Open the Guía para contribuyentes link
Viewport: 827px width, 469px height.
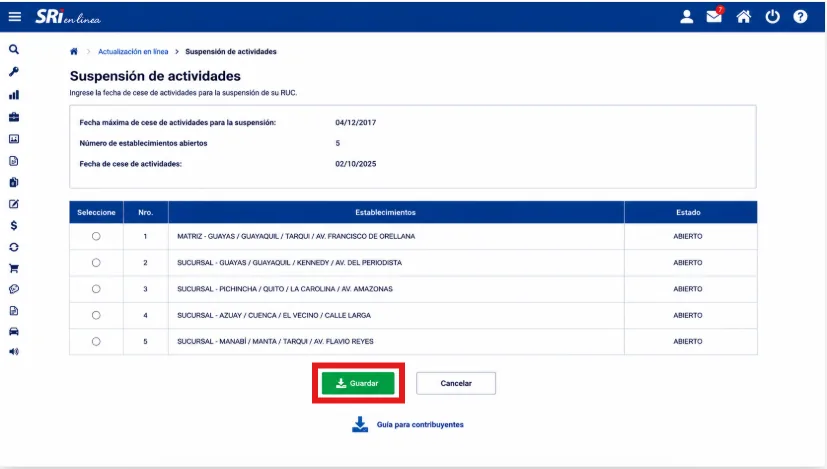coord(420,425)
